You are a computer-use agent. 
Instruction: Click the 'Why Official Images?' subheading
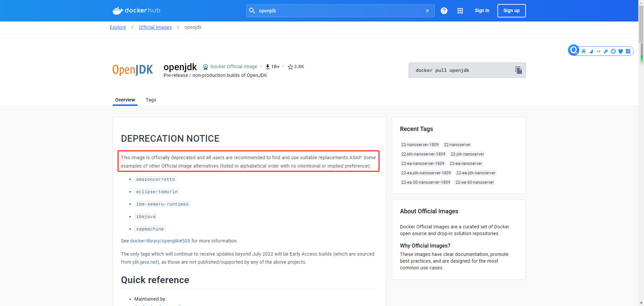click(425, 246)
